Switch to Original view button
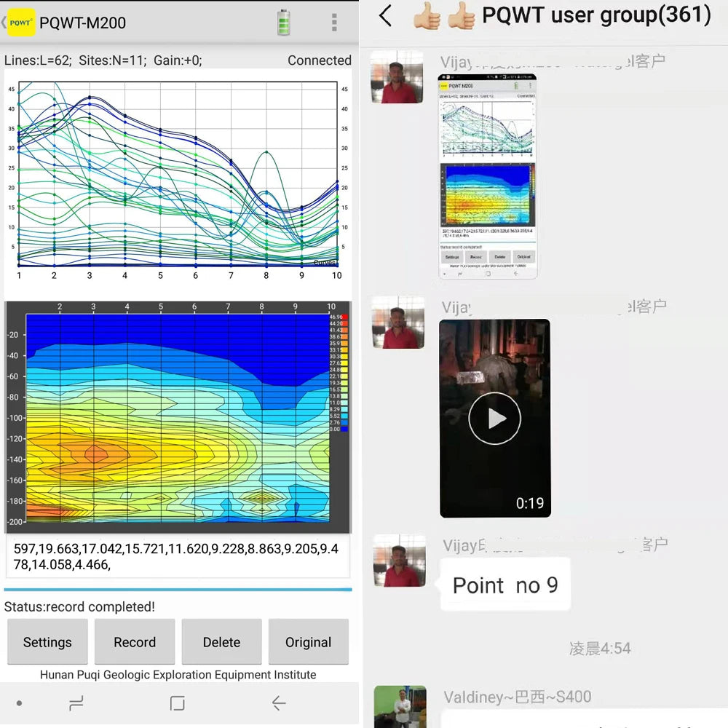 pos(308,641)
